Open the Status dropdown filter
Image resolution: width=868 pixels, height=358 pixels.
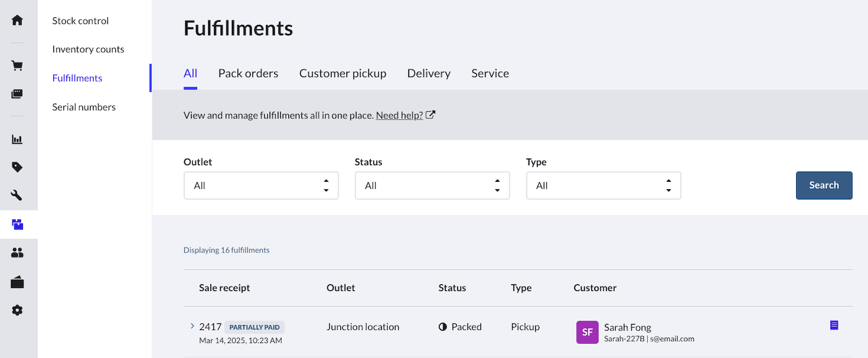click(x=432, y=186)
